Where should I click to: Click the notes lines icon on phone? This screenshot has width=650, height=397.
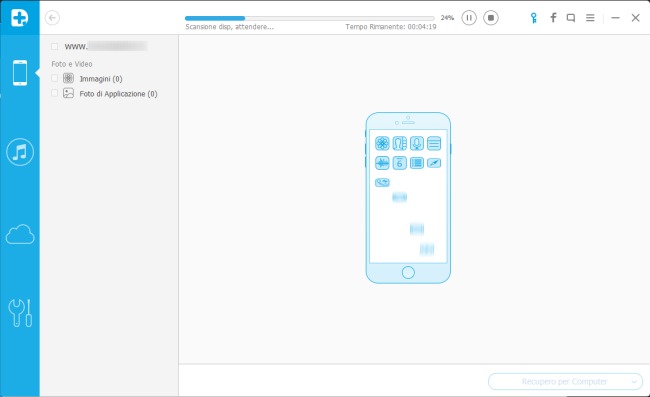pos(434,143)
